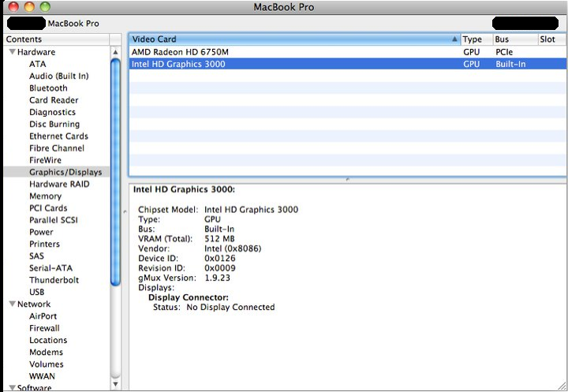
Task: Open Diagnostics in the sidebar
Action: 52,112
